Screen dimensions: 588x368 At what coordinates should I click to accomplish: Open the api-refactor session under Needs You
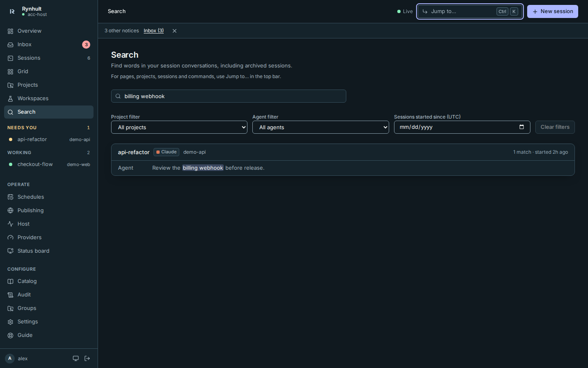tap(49, 139)
